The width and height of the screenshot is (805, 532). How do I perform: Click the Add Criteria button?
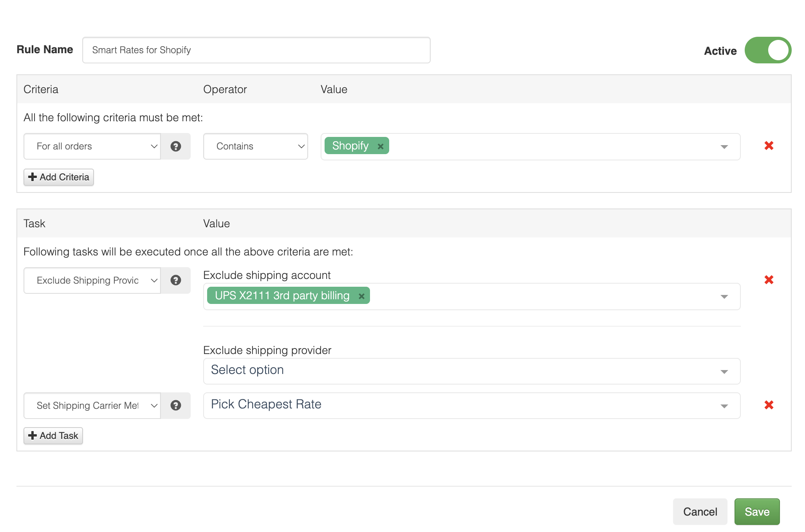(x=59, y=177)
